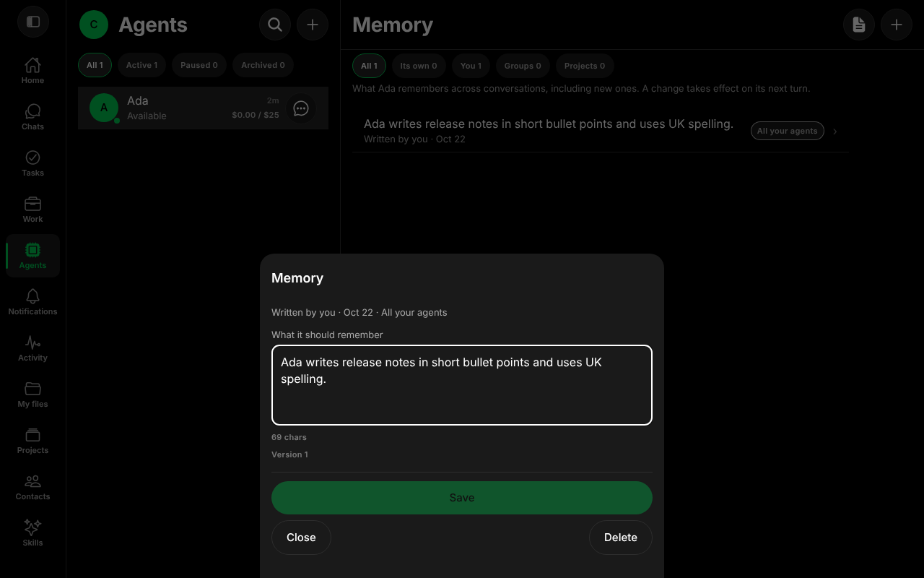
Task: Open Chats in the sidebar
Action: click(x=32, y=117)
